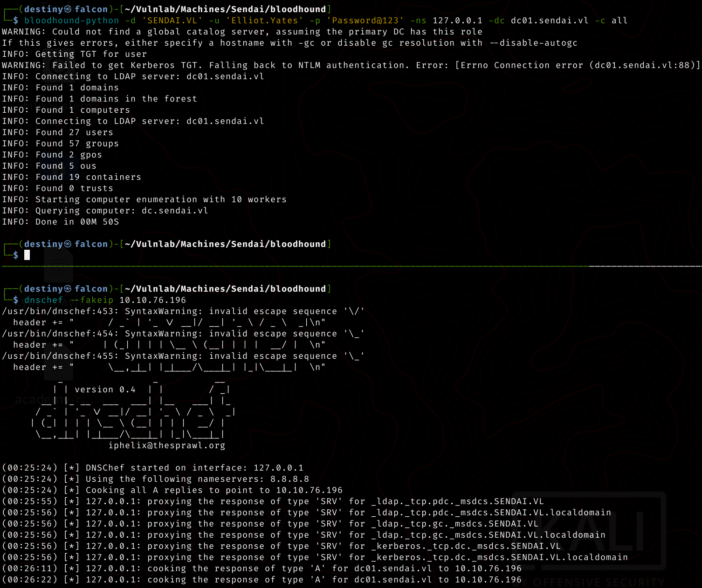This screenshot has height=588, width=702.
Task: Click 'version 0.4' in the DNSChef banner
Action: [x=105, y=390]
